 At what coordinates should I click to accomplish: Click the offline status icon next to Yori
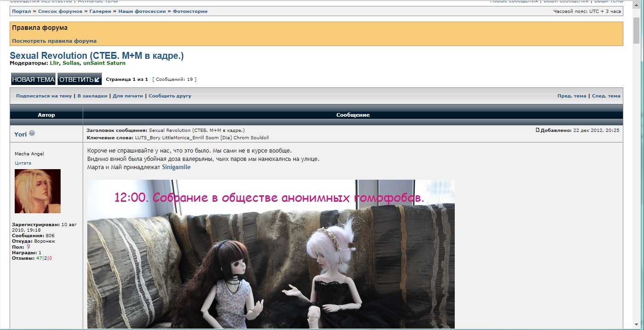tap(32, 133)
